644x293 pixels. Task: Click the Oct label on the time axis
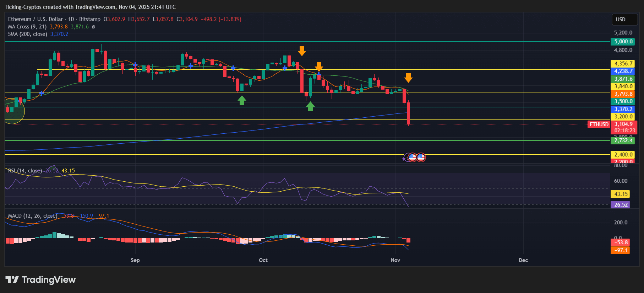click(263, 260)
